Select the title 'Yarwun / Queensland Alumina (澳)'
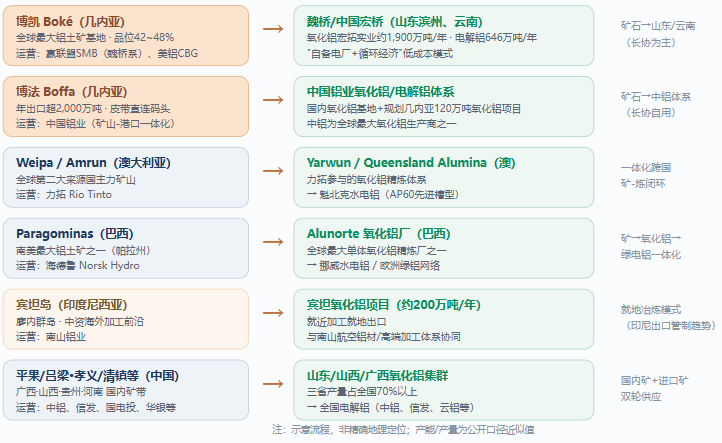 (x=411, y=163)
